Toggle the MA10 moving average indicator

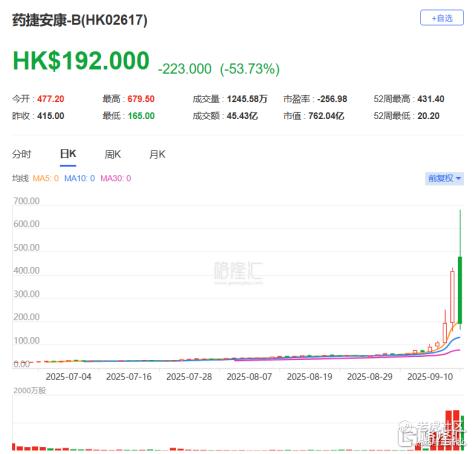tap(80, 178)
